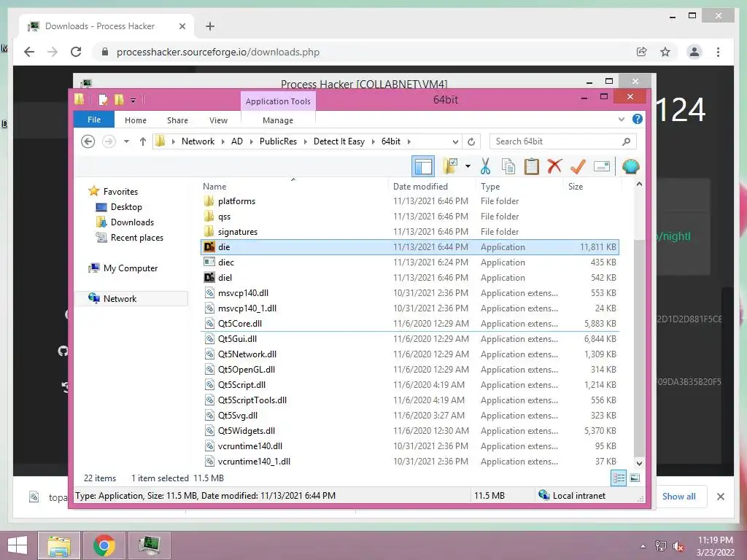Switch to Large icons view in the status bar

pos(635,478)
